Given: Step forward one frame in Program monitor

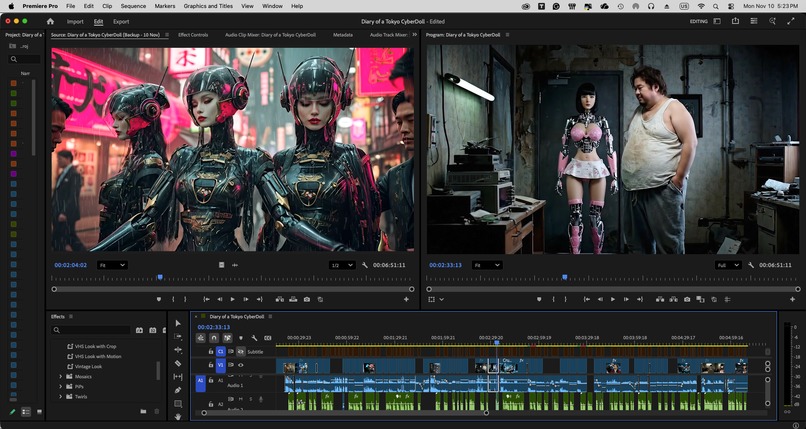Looking at the screenshot, I should [x=626, y=299].
